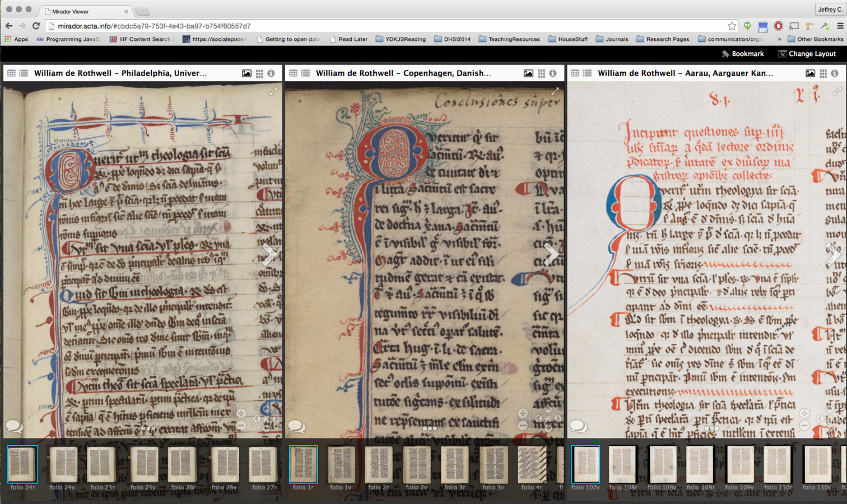The width and height of the screenshot is (847, 504).
Task: Open Read Later bookmark
Action: tap(348, 39)
